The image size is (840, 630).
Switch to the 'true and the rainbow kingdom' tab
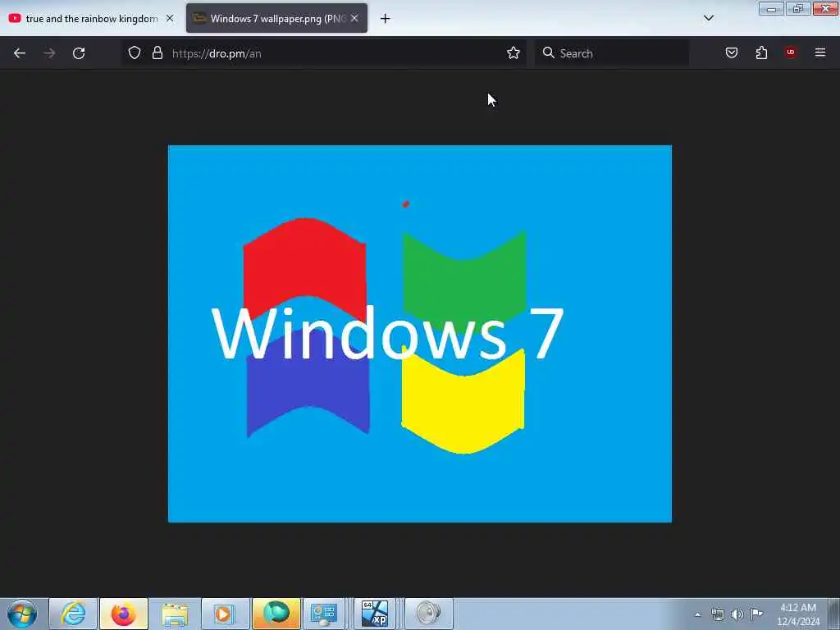[92, 18]
